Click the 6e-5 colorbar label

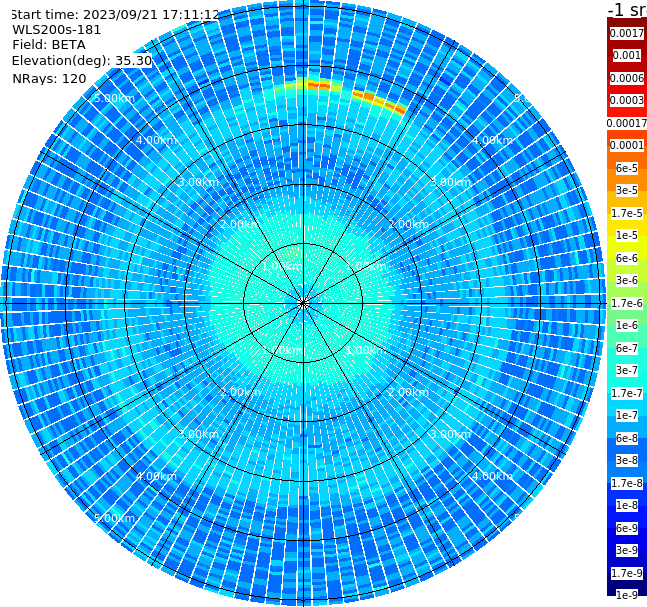(x=627, y=168)
